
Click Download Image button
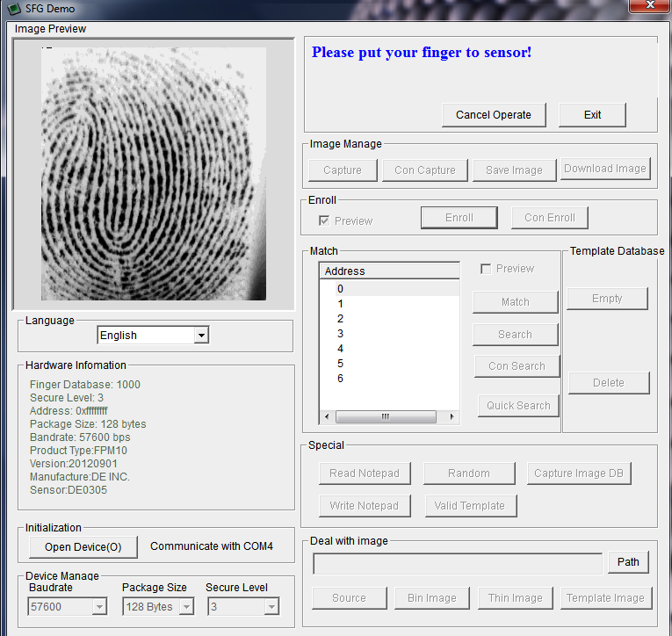tap(605, 169)
